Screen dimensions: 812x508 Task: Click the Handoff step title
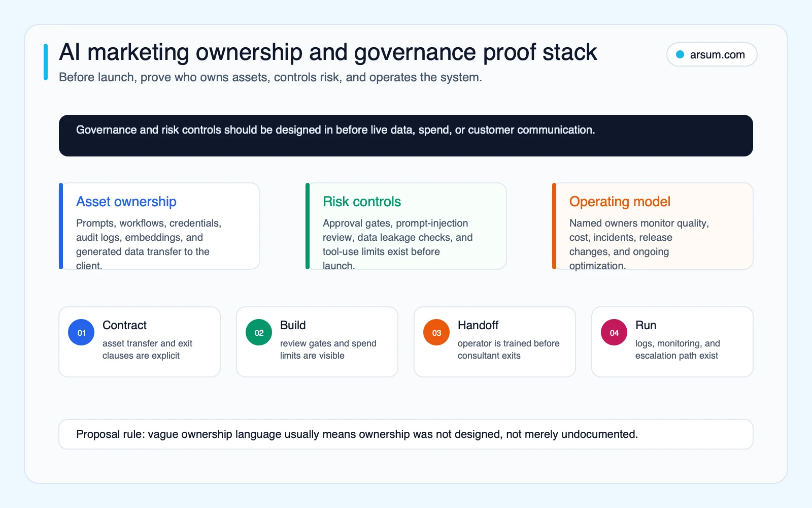(478, 325)
